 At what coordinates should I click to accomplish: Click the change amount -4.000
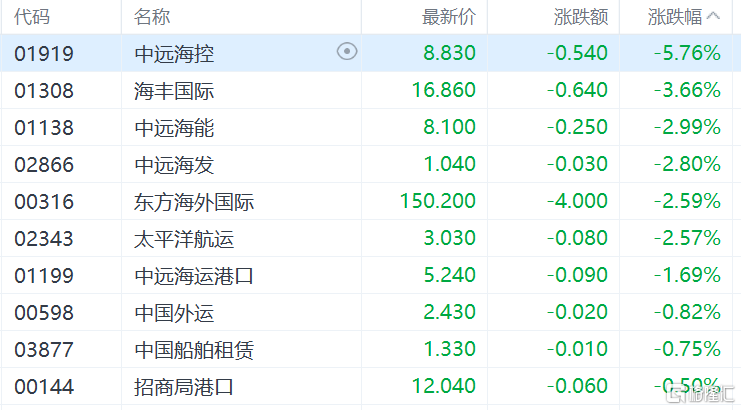pyautogui.click(x=577, y=201)
